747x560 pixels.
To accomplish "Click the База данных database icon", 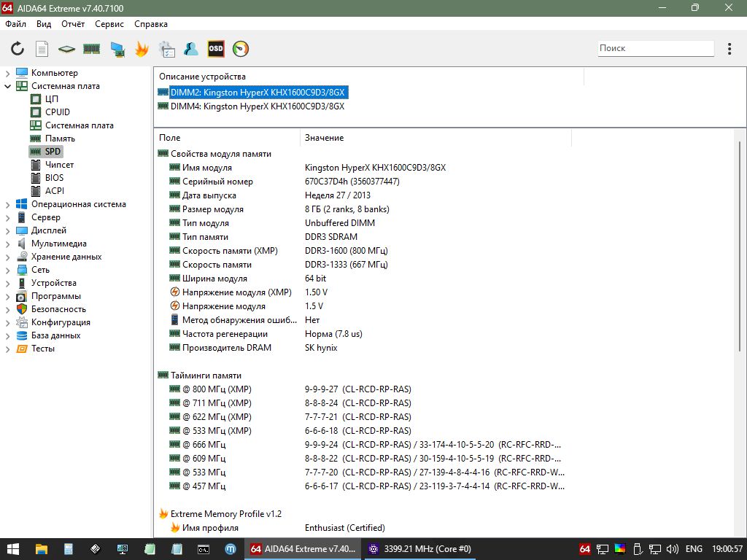I will pyautogui.click(x=21, y=335).
